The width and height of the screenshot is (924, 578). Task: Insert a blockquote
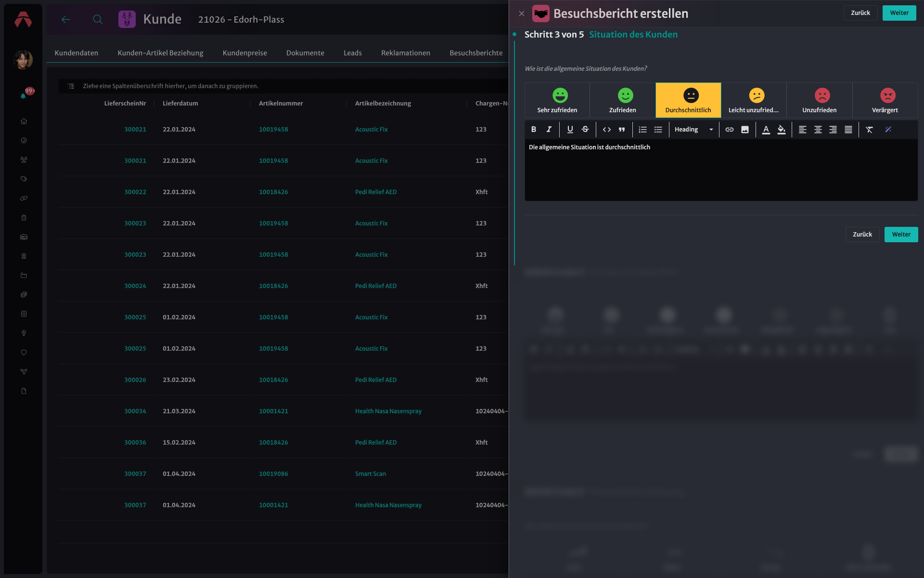pyautogui.click(x=622, y=130)
